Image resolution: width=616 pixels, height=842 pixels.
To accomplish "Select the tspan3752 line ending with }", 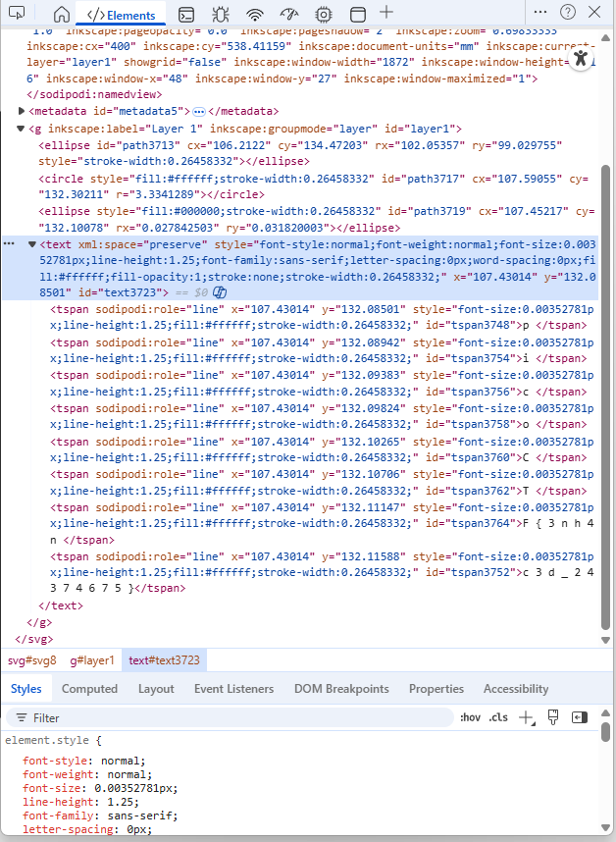I will pyautogui.click(x=322, y=572).
